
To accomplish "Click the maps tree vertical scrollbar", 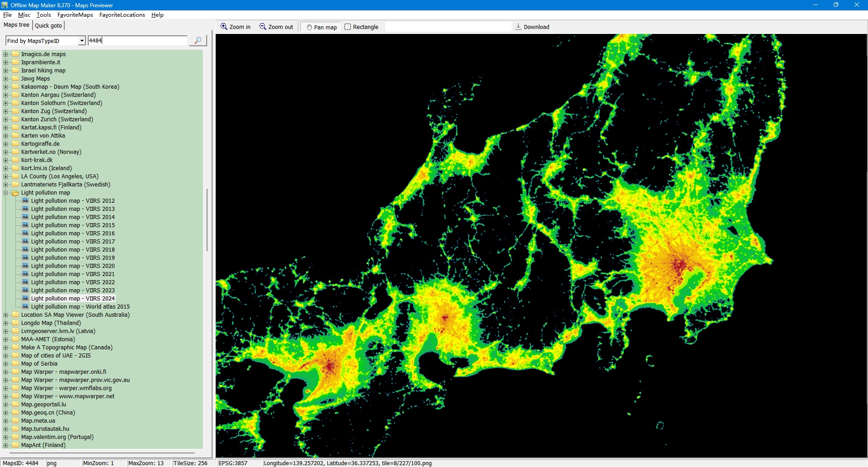I will (207, 220).
